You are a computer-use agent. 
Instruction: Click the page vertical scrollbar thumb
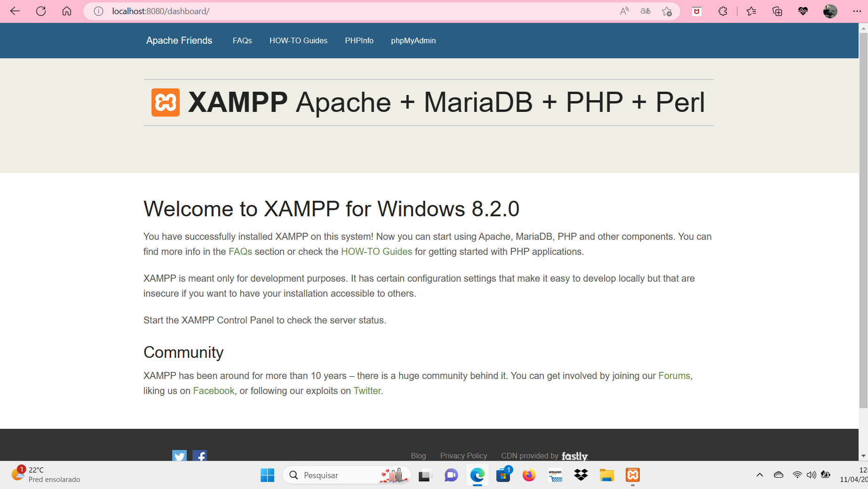pyautogui.click(x=863, y=220)
